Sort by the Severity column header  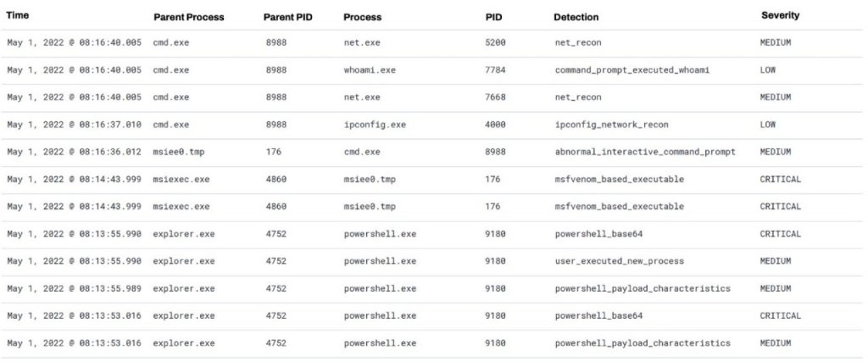(x=780, y=15)
